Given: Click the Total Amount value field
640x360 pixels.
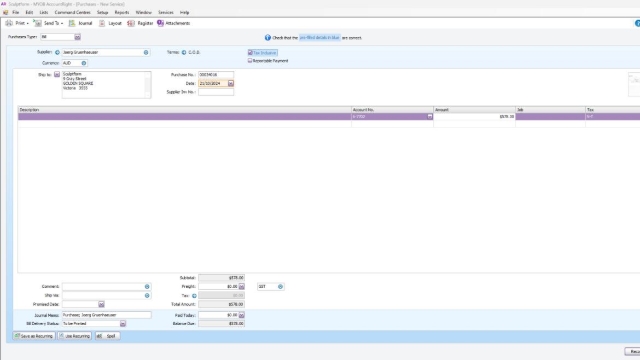Looking at the screenshot, I should point(221,304).
